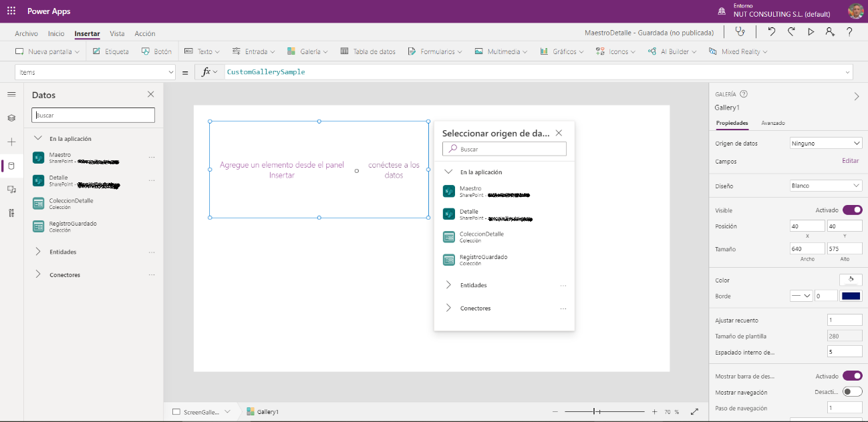Open the border color swatch
Image resolution: width=868 pixels, height=422 pixels.
pos(851,296)
